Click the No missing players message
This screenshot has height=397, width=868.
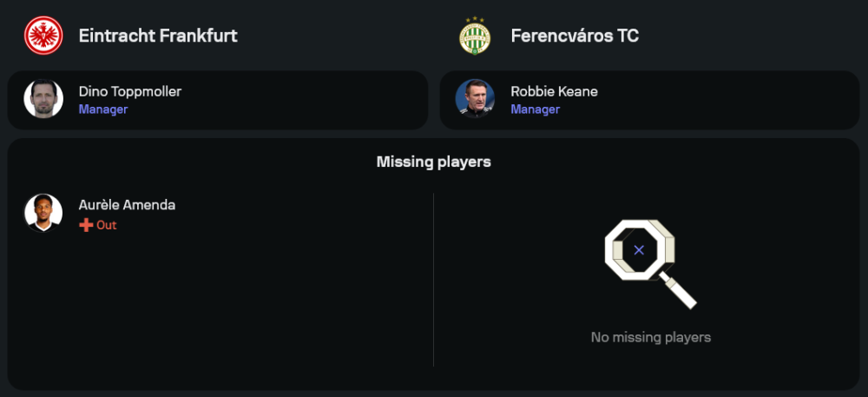[x=650, y=337]
